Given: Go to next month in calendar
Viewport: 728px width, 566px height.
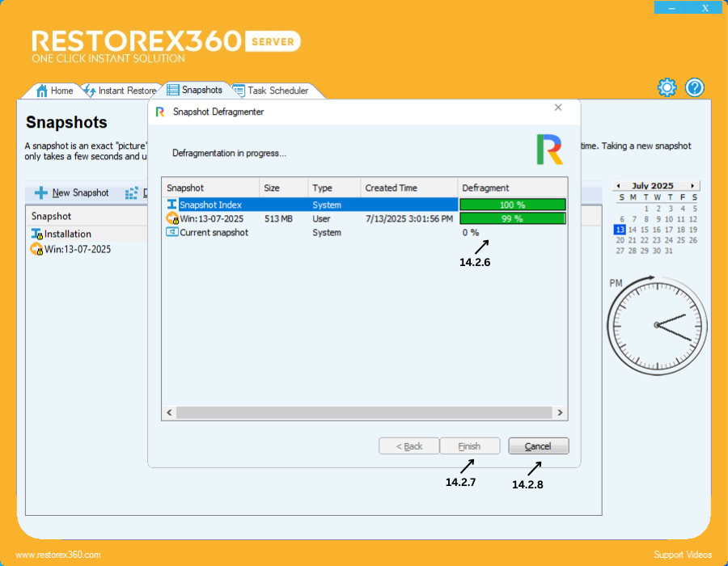Looking at the screenshot, I should (692, 186).
